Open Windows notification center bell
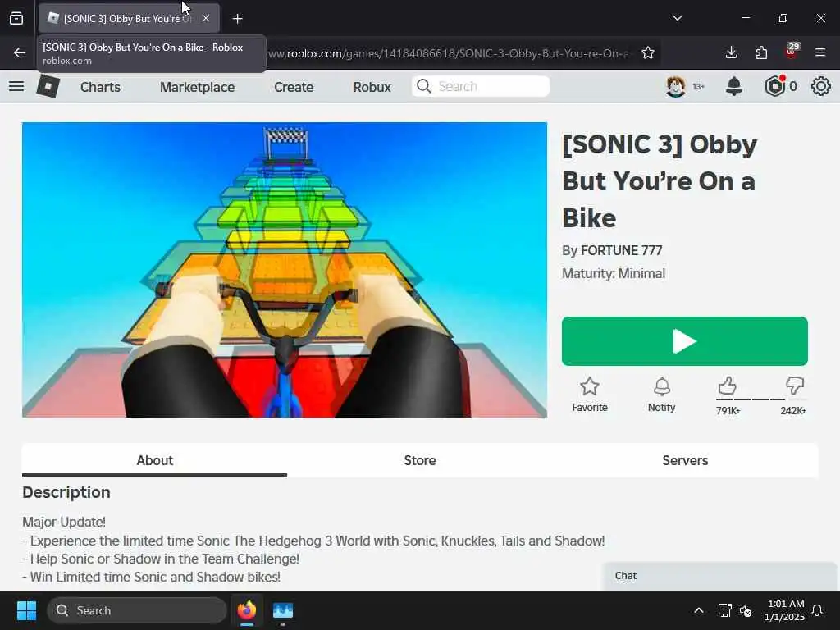 (818, 610)
